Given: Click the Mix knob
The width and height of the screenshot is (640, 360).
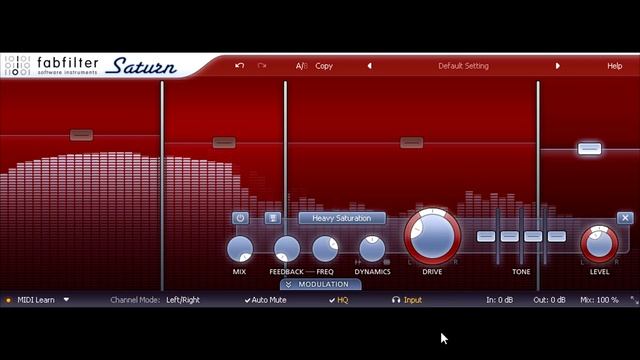Looking at the screenshot, I should [x=240, y=249].
